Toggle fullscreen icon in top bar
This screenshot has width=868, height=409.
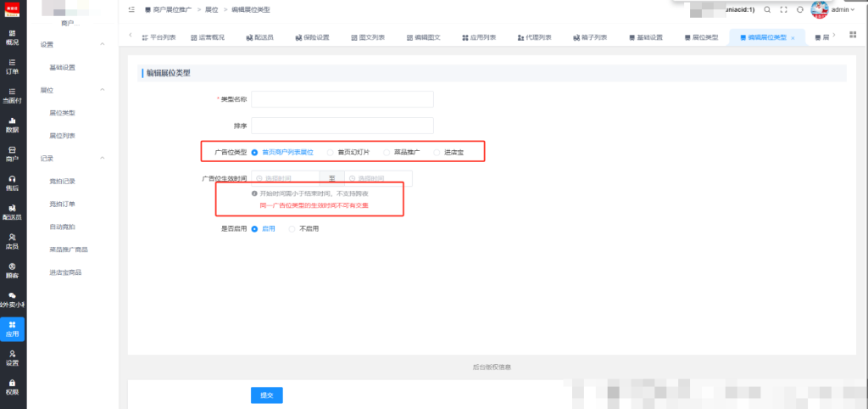(x=783, y=9)
